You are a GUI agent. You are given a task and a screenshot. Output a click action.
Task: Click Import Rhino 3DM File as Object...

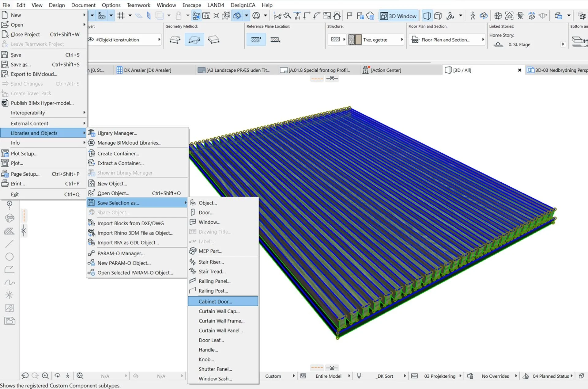tap(135, 233)
